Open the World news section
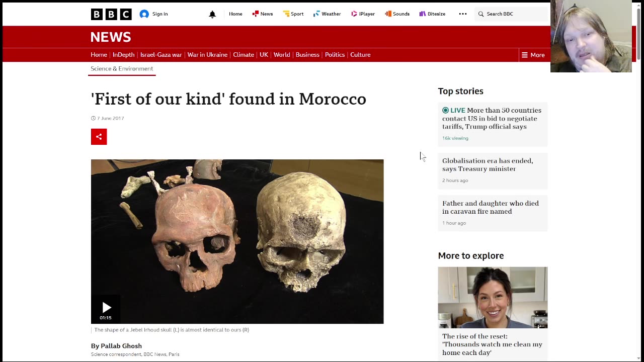Screen dimensions: 644x362 coord(282,55)
